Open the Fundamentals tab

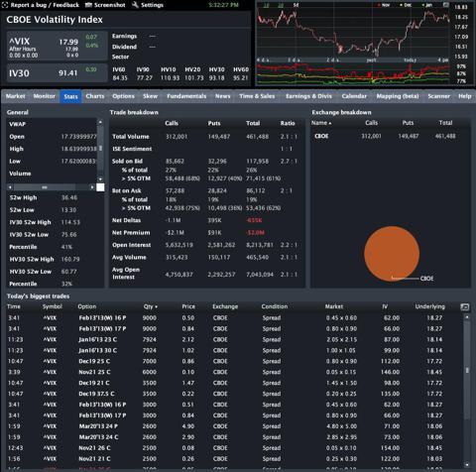(186, 96)
